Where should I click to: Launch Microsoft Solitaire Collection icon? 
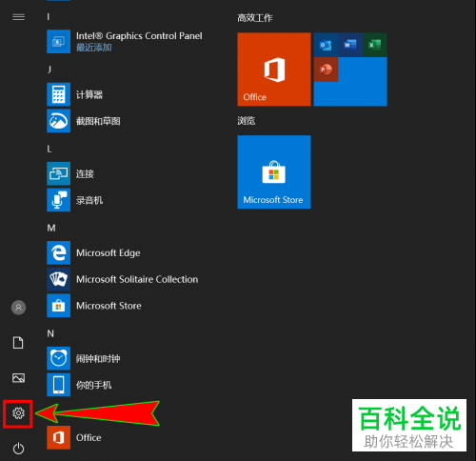58,279
